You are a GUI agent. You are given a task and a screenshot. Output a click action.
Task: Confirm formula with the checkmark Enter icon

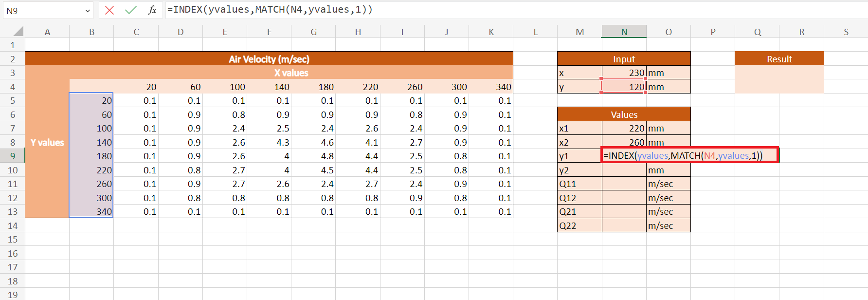click(130, 10)
